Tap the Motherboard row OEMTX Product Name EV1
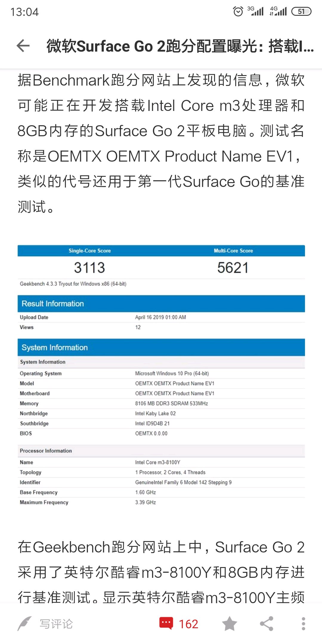322x644 pixels. (x=175, y=393)
